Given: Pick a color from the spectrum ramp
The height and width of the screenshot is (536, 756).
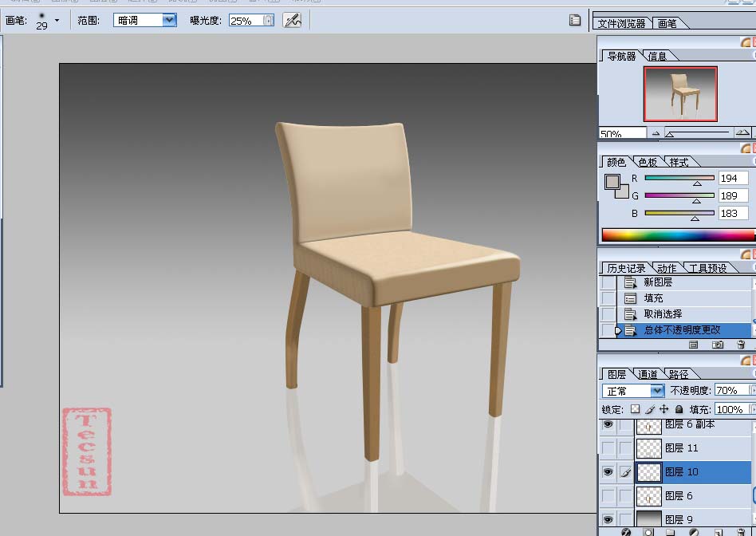Looking at the screenshot, I should pos(679,235).
